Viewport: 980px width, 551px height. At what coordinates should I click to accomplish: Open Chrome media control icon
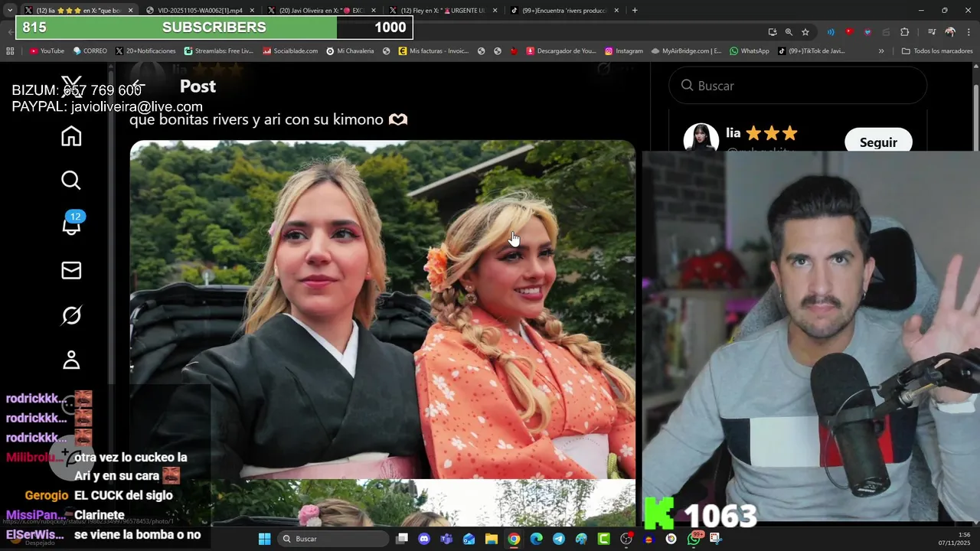932,32
